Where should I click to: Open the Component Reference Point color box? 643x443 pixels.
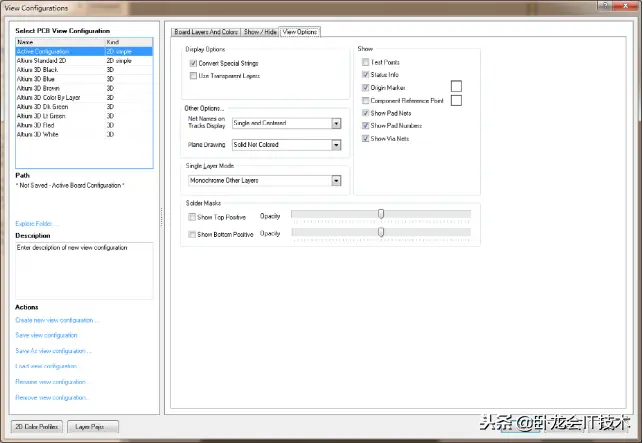(456, 101)
